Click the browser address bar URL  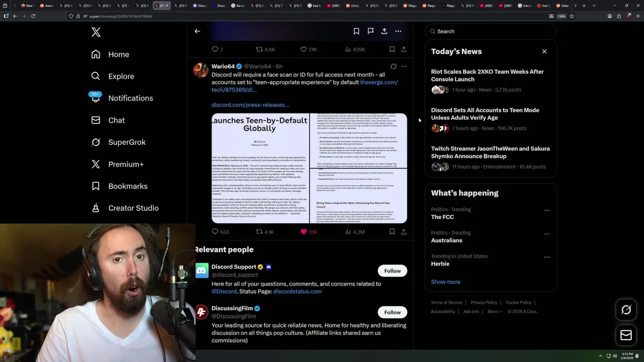click(x=121, y=16)
